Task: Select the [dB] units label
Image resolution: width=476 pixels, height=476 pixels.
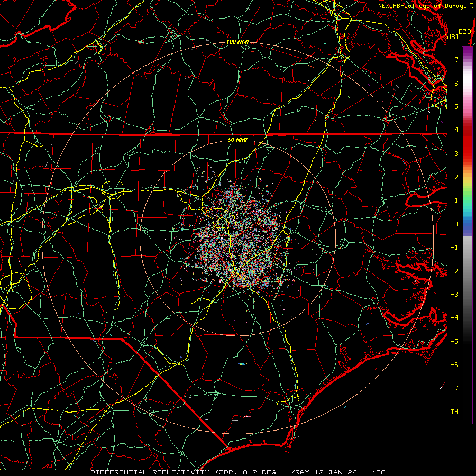Action: pyautogui.click(x=452, y=36)
